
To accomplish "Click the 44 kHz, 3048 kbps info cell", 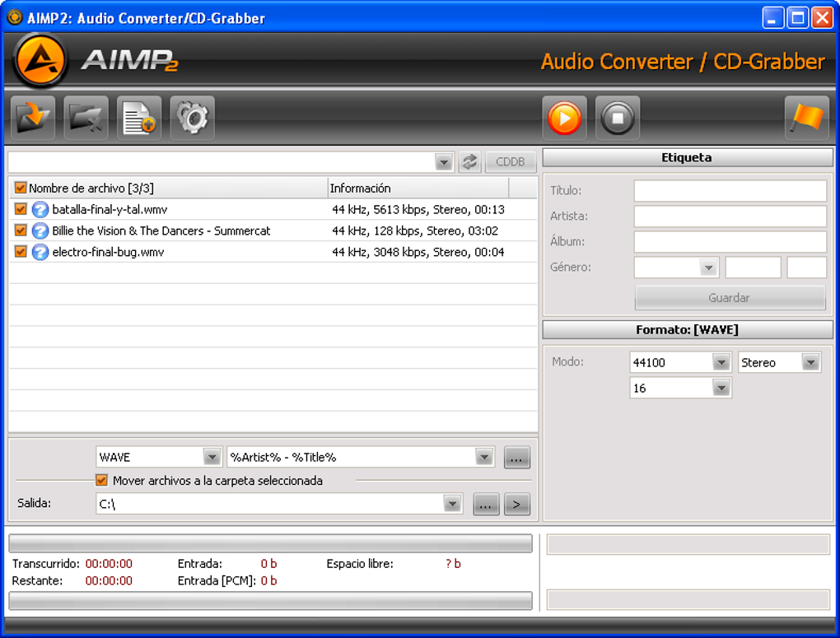I will [418, 252].
